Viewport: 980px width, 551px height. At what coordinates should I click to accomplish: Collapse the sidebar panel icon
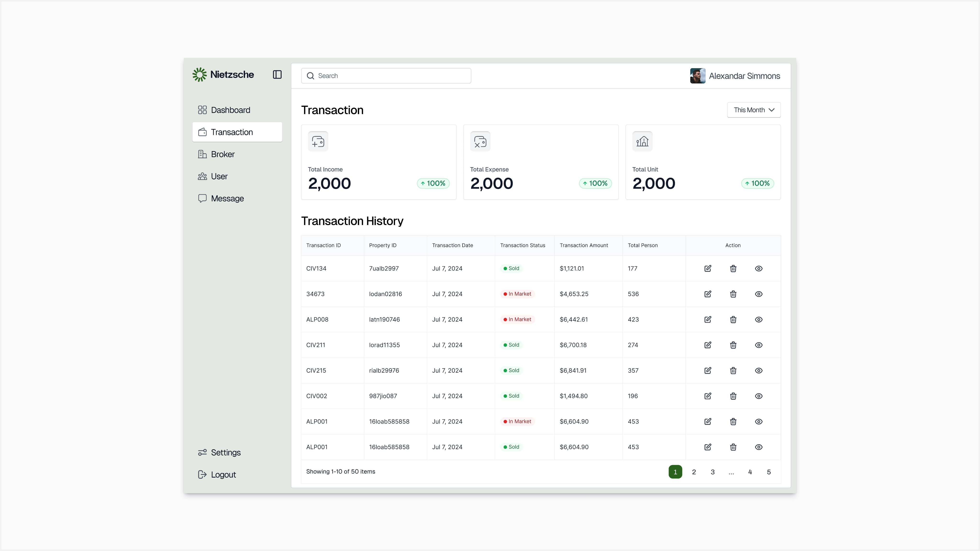point(277,75)
